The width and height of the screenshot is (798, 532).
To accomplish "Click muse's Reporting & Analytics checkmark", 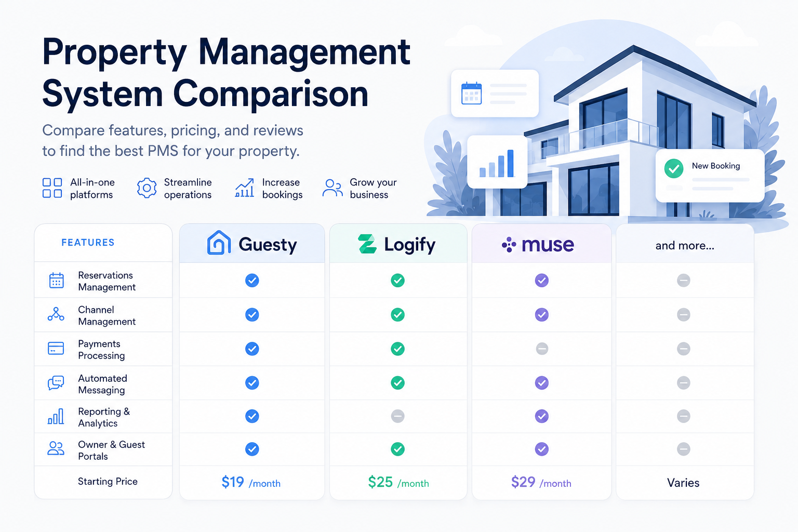I will pos(542,416).
